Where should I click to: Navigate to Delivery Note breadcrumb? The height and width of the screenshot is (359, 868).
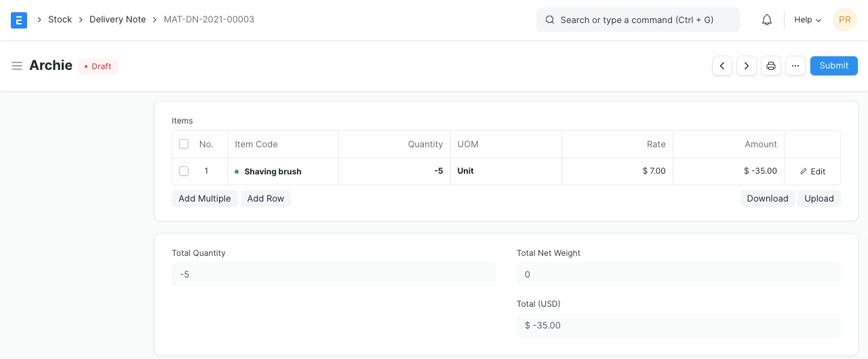[117, 20]
